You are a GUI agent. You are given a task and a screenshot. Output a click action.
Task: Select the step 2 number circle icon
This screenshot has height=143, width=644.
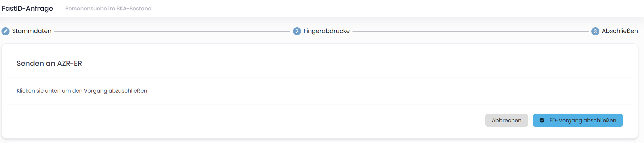point(297,31)
